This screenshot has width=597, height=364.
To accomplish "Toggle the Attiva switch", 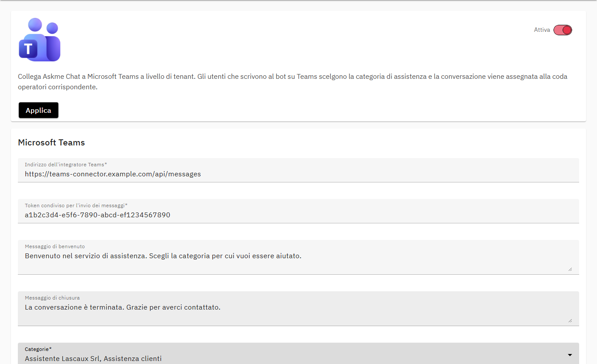I will [563, 30].
